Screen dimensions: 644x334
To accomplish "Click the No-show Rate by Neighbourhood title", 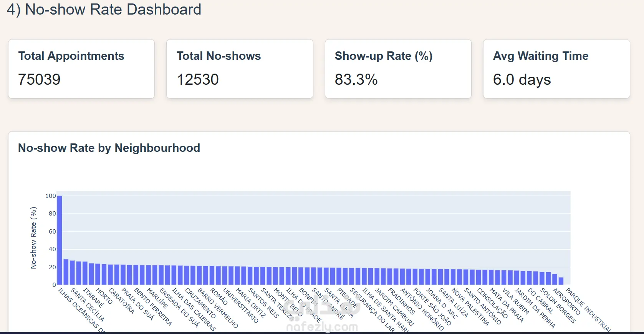I will tap(109, 148).
